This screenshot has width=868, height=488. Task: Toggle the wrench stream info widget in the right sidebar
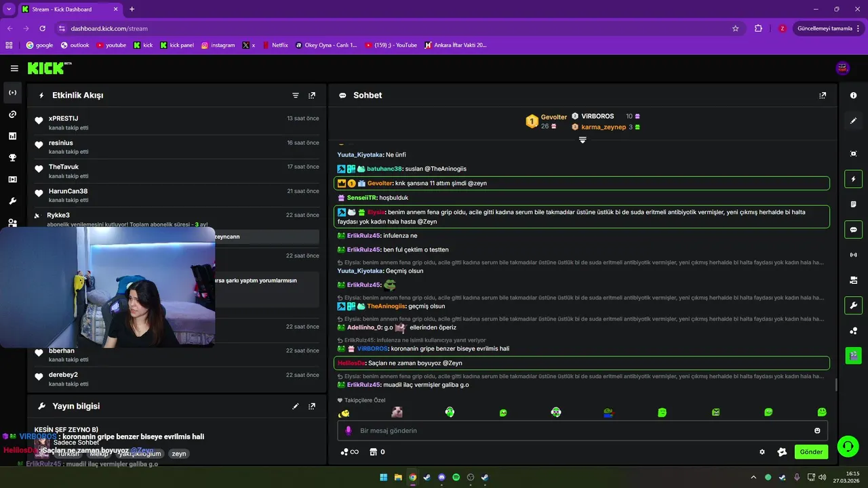[854, 305]
